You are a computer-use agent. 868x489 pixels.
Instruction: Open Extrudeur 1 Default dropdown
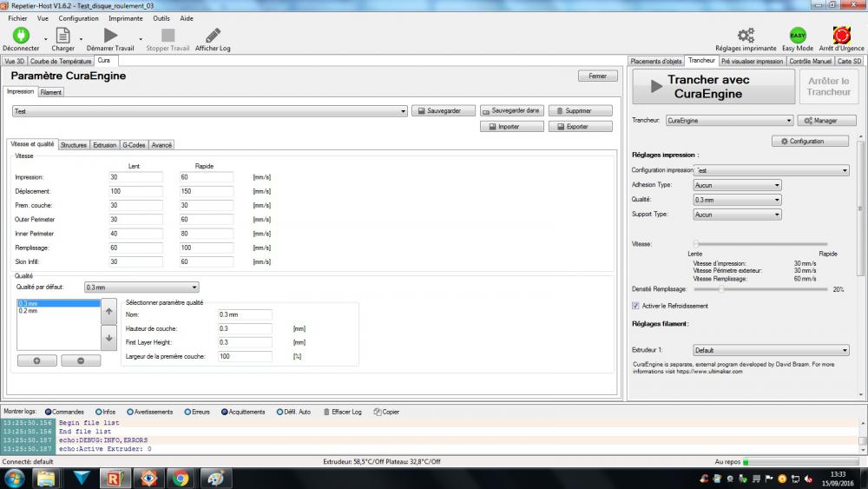(x=771, y=350)
